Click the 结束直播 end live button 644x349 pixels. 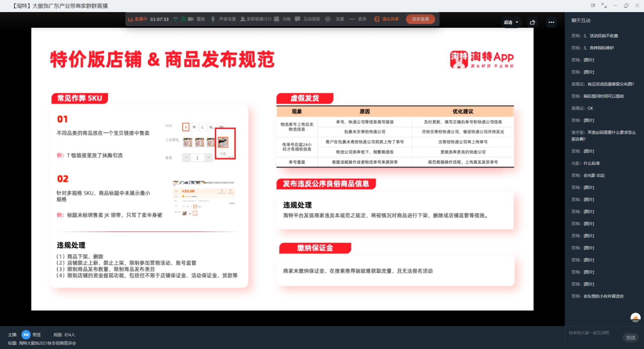tap(420, 19)
